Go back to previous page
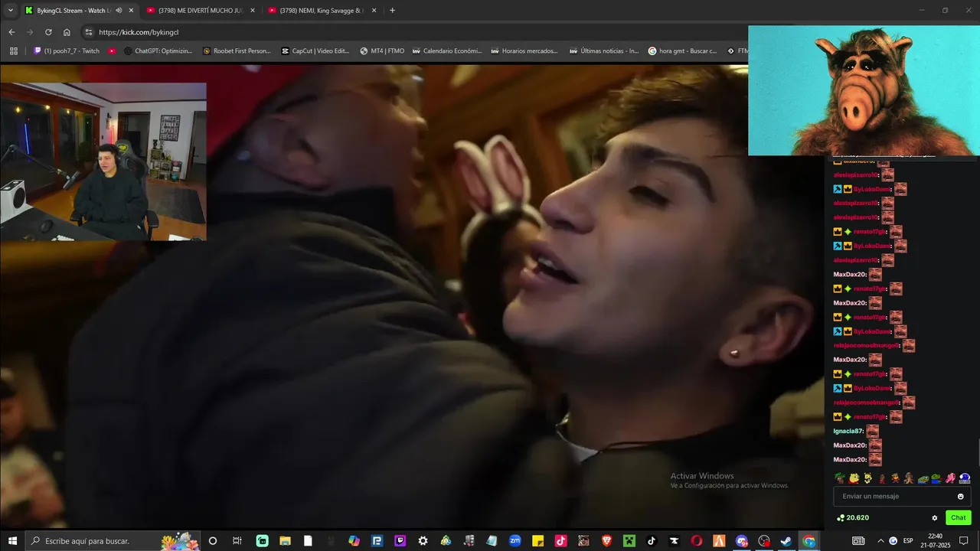The image size is (980, 551). click(11, 32)
